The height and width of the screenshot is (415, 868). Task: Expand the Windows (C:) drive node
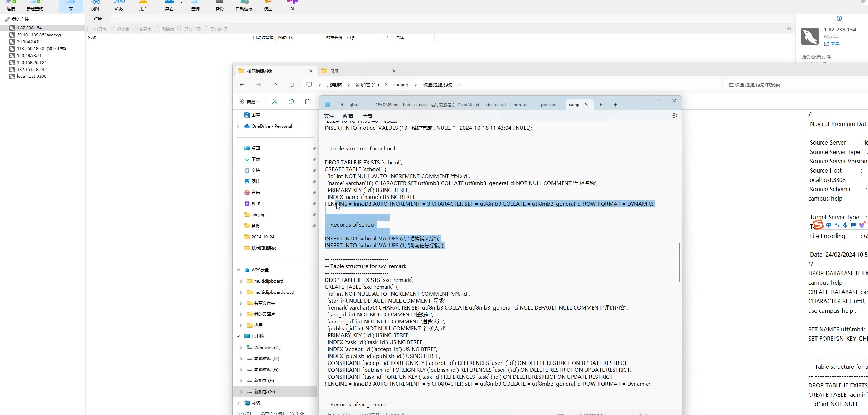pyautogui.click(x=241, y=348)
